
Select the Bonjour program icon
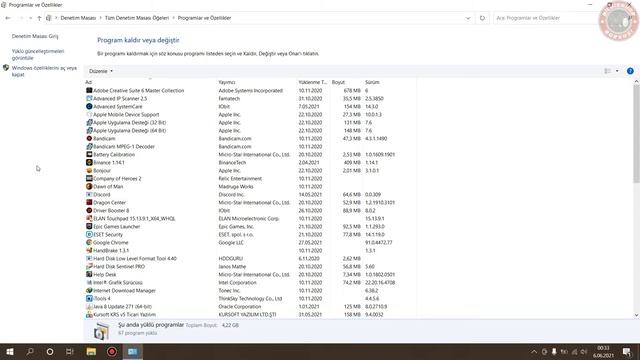click(89, 170)
